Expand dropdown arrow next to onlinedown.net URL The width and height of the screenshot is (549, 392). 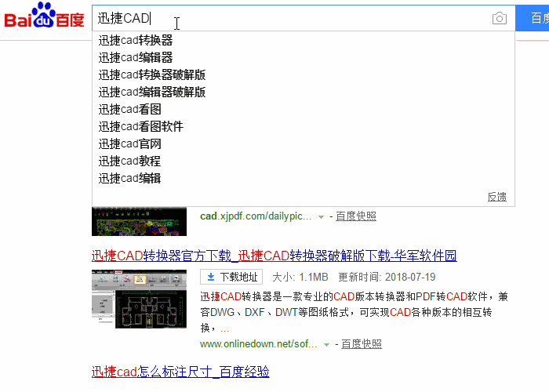327,345
